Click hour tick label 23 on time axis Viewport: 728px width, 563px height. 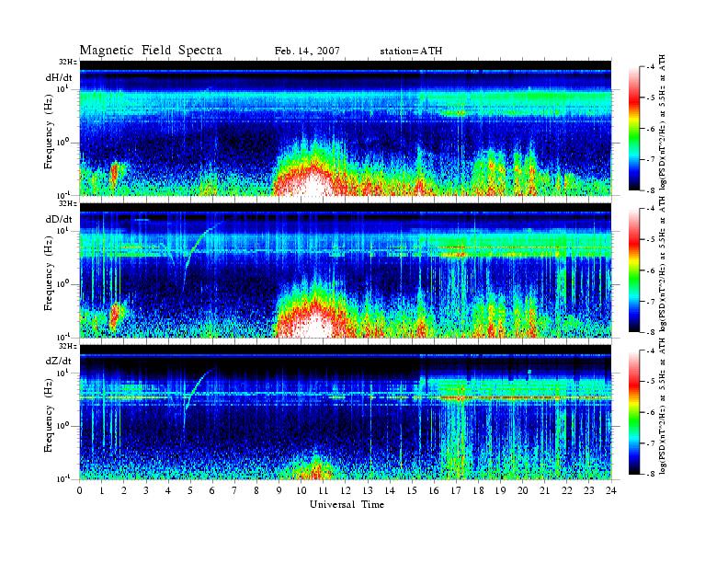tap(588, 490)
